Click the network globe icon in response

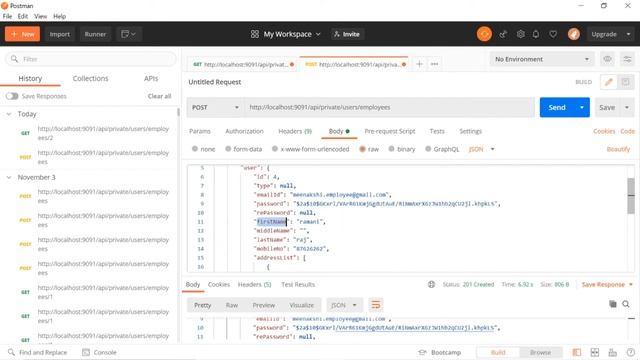point(431,284)
